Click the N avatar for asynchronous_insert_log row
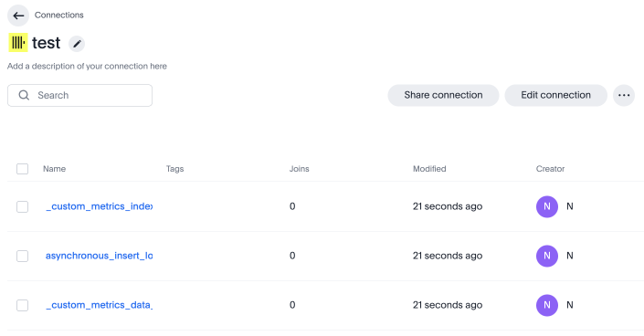Image resolution: width=644 pixels, height=336 pixels. (547, 256)
